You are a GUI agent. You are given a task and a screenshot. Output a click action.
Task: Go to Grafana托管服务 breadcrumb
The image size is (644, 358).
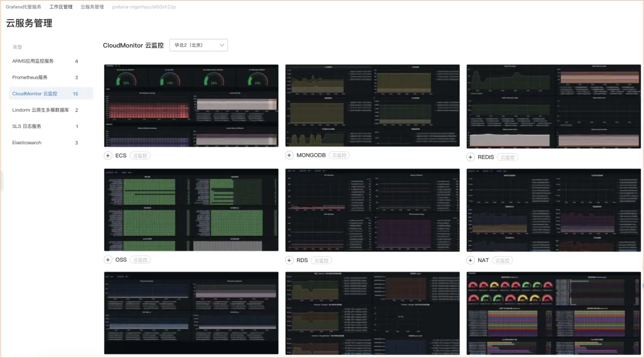pyautogui.click(x=23, y=7)
